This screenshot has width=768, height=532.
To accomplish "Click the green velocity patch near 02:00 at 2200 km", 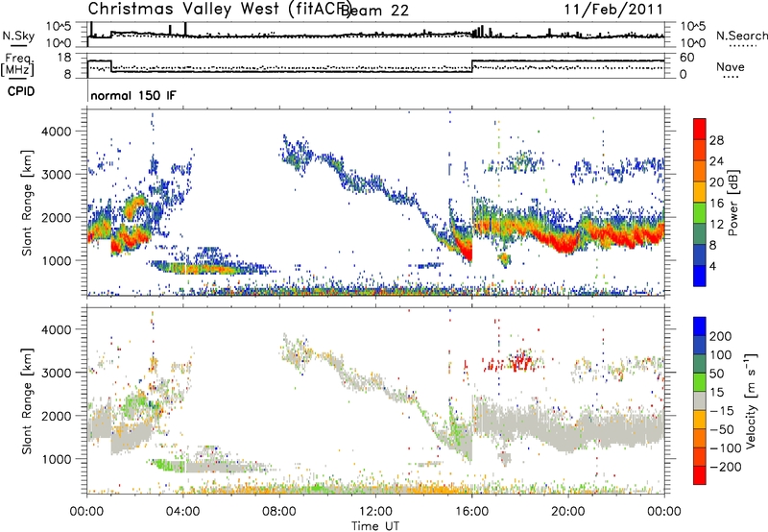I will [x=134, y=404].
